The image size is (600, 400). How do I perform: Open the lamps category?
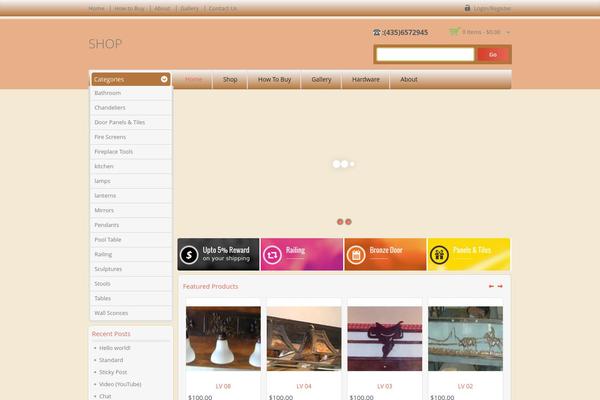(x=131, y=181)
